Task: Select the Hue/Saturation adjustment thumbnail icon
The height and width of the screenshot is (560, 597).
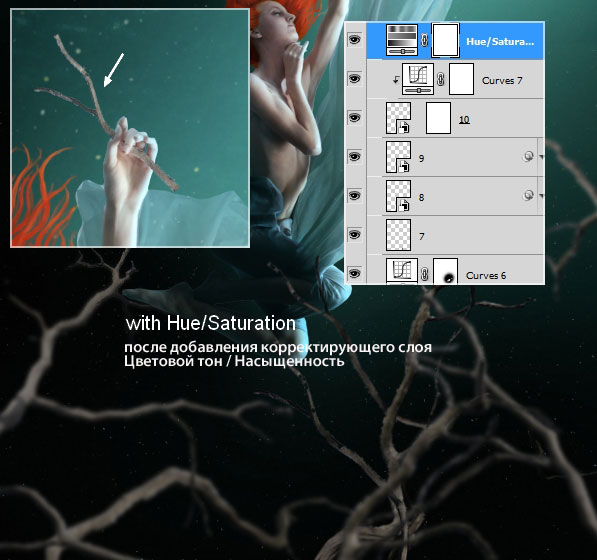Action: pyautogui.click(x=402, y=40)
